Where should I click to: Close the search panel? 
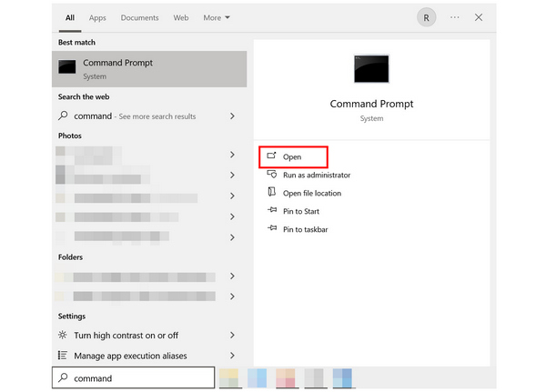pos(479,17)
